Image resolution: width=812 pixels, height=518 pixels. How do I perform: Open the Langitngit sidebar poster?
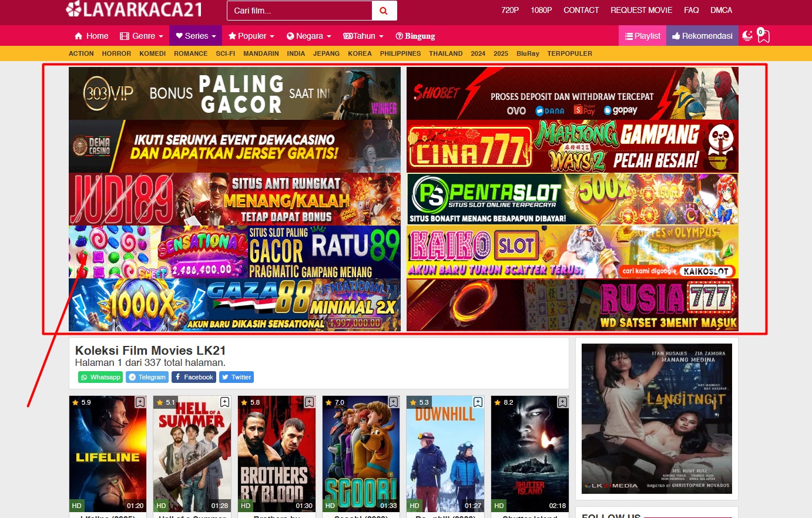[657, 418]
